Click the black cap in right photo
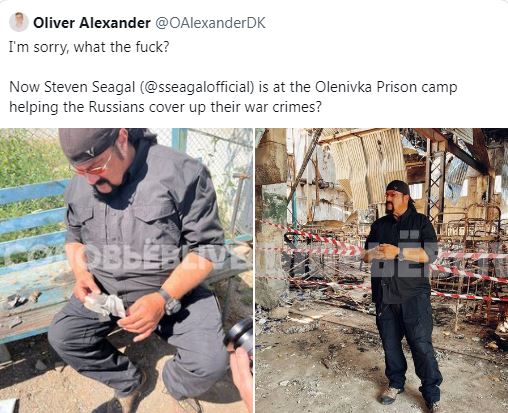The image size is (508, 413). 398,187
